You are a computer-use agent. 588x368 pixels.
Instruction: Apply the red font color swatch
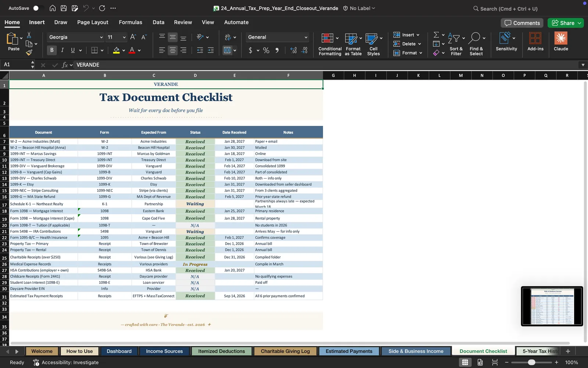(x=132, y=50)
